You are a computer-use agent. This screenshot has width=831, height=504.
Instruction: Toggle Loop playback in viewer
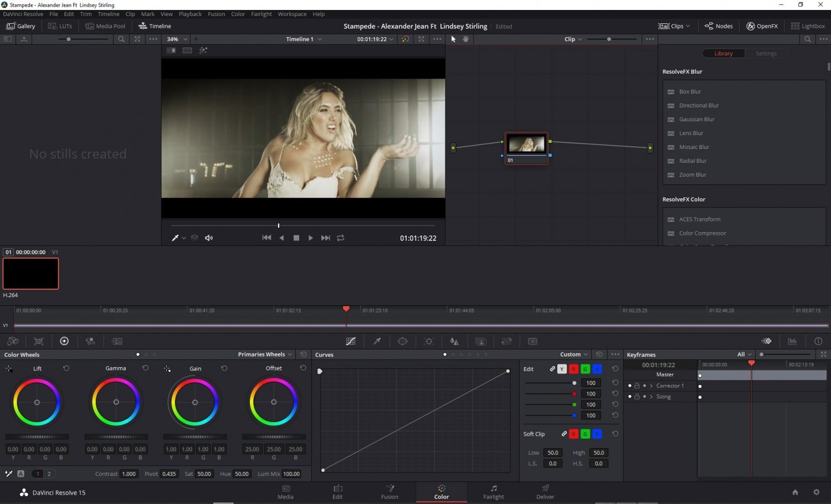(341, 238)
